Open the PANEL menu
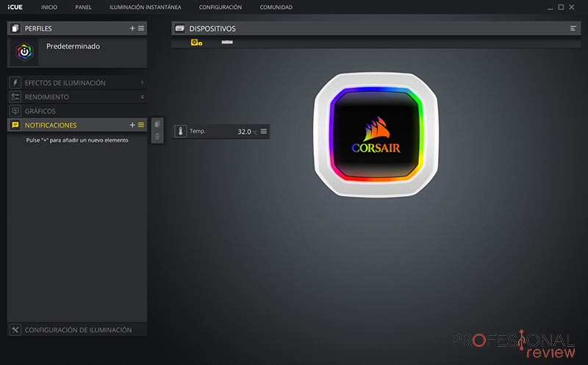This screenshot has width=588, height=365. coord(83,7)
